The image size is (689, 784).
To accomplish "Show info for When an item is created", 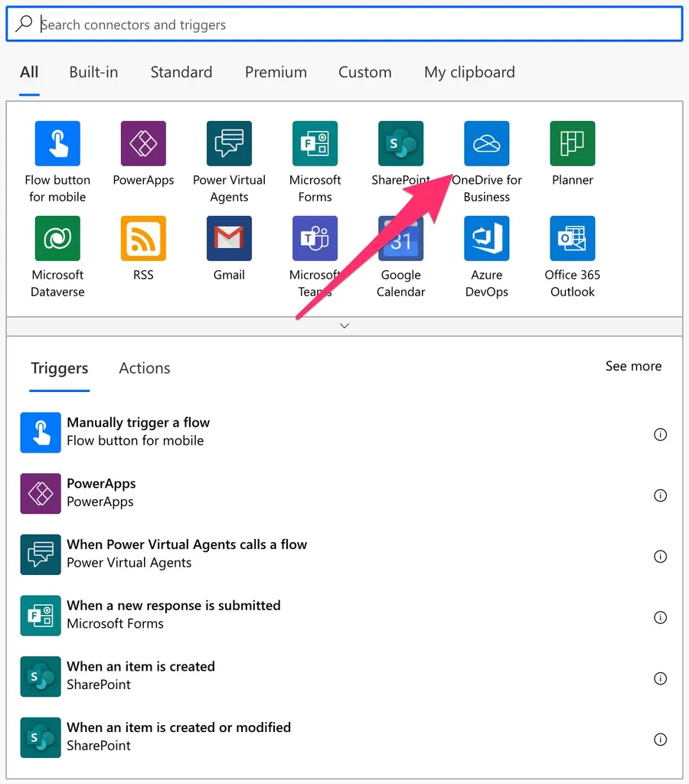I will tap(660, 678).
